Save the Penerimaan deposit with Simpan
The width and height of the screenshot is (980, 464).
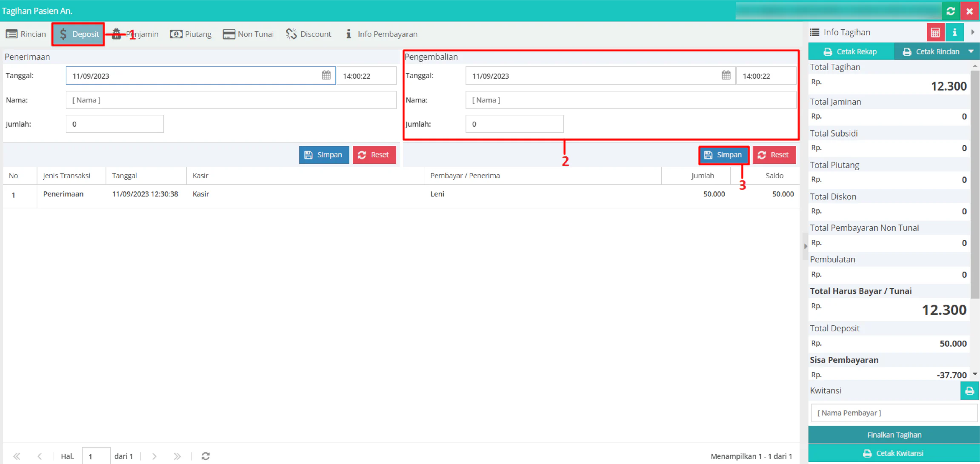[x=324, y=155]
